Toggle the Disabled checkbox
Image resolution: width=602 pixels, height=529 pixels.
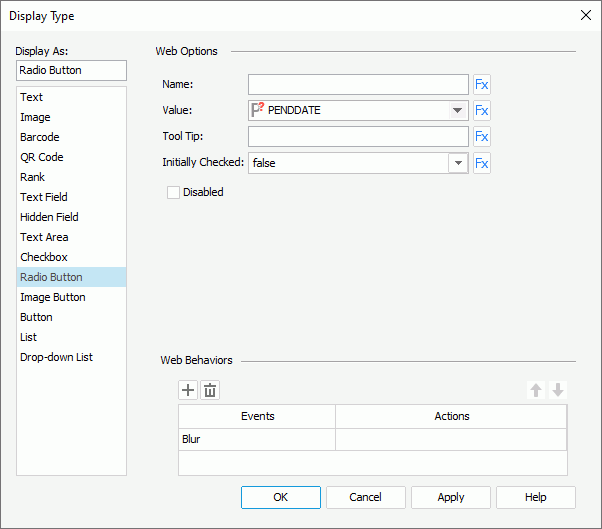coord(174,192)
